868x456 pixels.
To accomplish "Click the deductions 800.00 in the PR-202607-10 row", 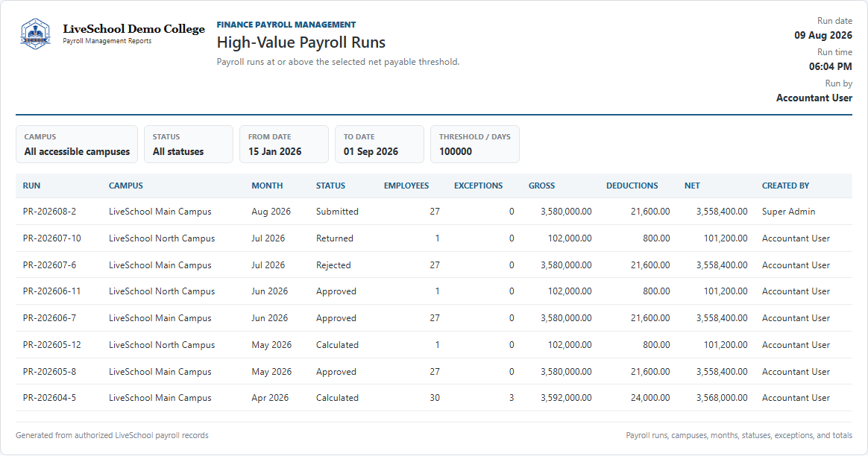I will (656, 238).
